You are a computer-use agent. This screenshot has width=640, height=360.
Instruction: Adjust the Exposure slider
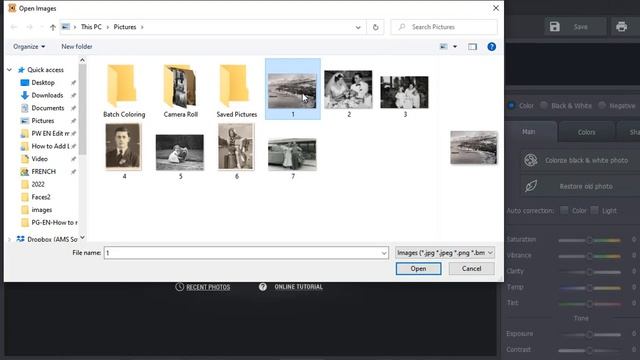(589, 334)
